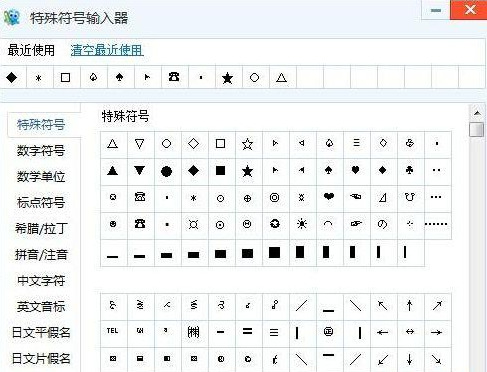Switch to the 数字符号 category
Viewport: 487px width, 372px height.
coord(41,151)
